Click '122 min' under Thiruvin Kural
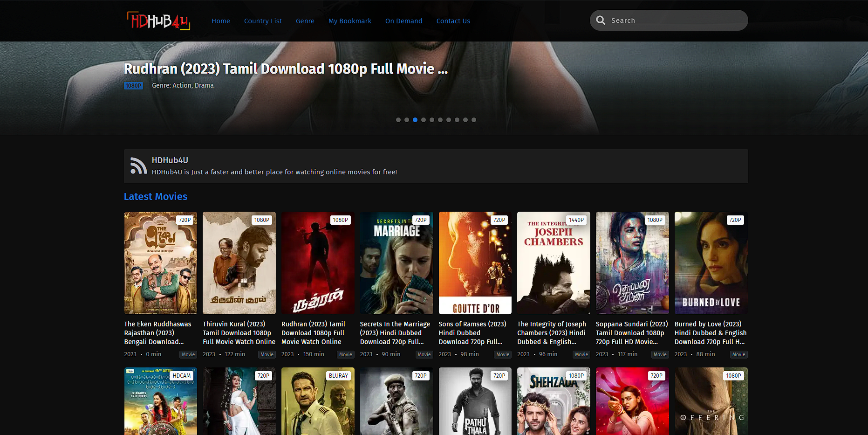This screenshot has width=868, height=435. (235, 354)
